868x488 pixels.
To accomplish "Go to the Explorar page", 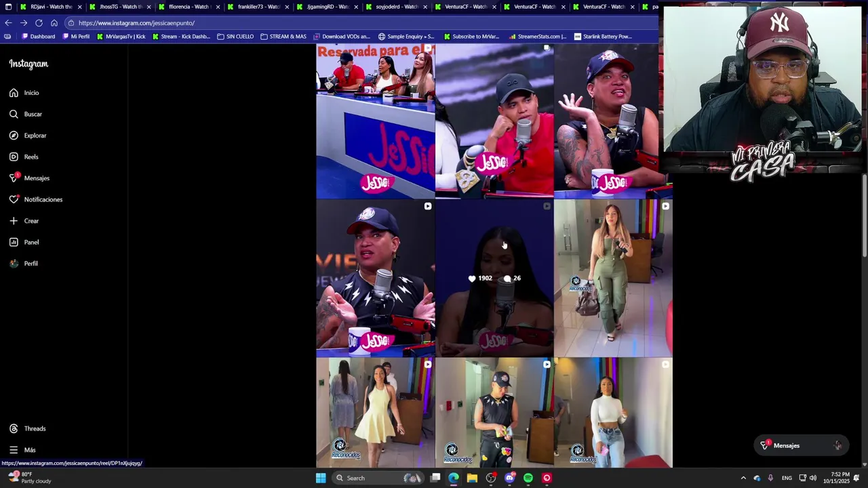I will click(28, 136).
